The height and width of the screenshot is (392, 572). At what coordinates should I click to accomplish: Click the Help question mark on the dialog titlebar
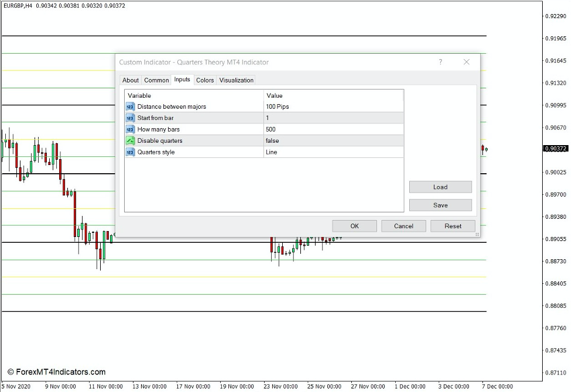pyautogui.click(x=440, y=62)
